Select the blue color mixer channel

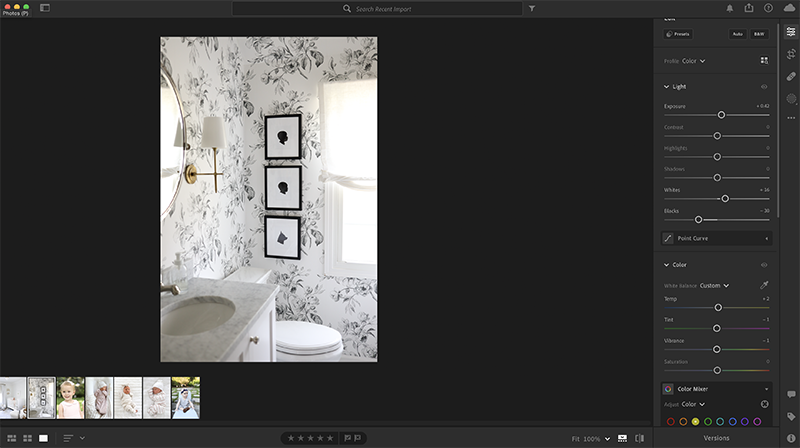click(x=733, y=421)
